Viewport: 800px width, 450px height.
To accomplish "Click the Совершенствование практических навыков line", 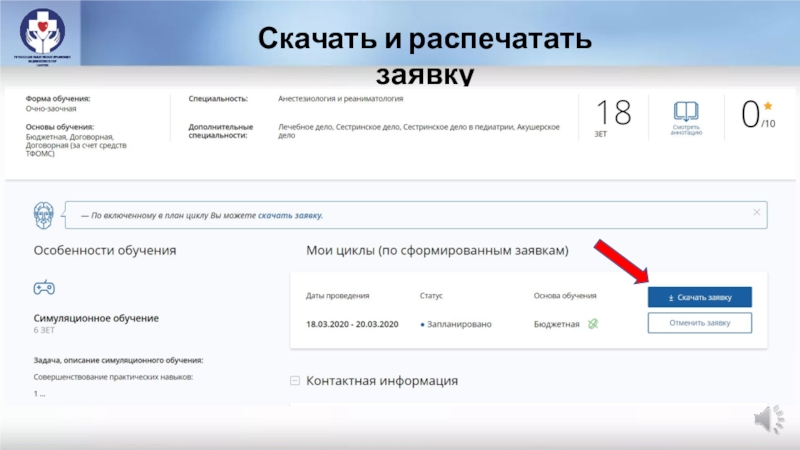I will pos(113,377).
